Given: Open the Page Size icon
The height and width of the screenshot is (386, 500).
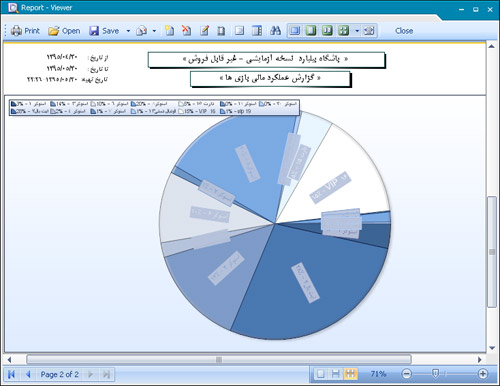Looking at the screenshot, I should click(x=221, y=31).
